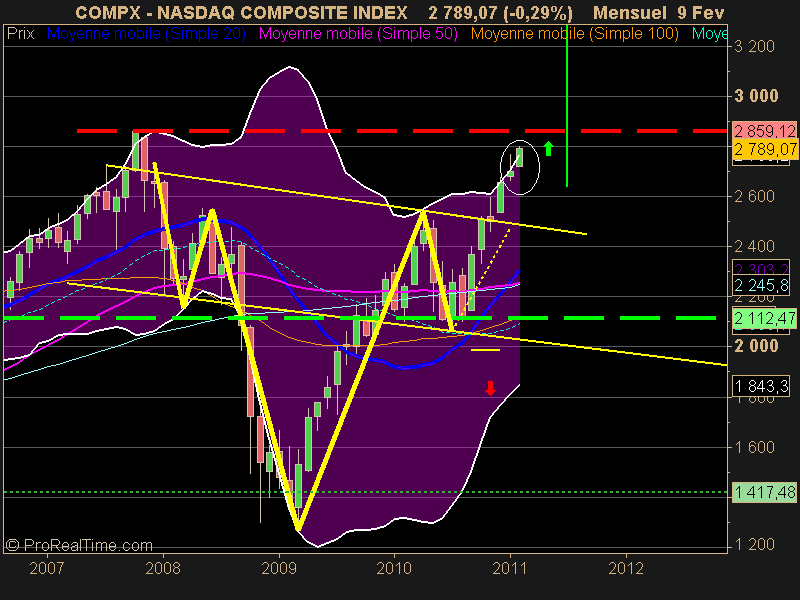The image size is (800, 600).
Task: Click the 3 200 axis label
Action: pyautogui.click(x=754, y=46)
